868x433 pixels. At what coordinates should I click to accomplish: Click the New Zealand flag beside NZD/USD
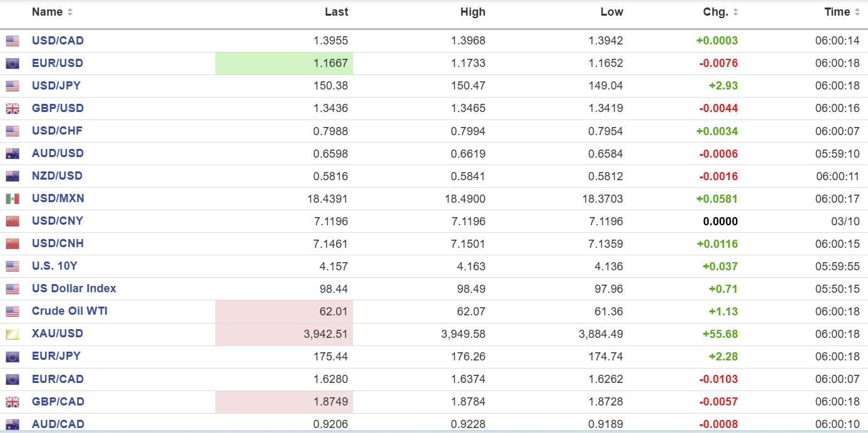coord(12,176)
